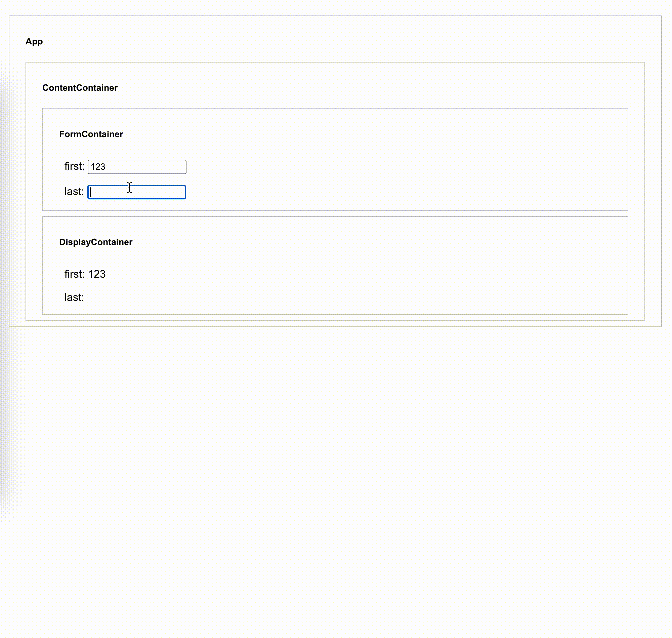Focus the last name input field

click(x=137, y=192)
